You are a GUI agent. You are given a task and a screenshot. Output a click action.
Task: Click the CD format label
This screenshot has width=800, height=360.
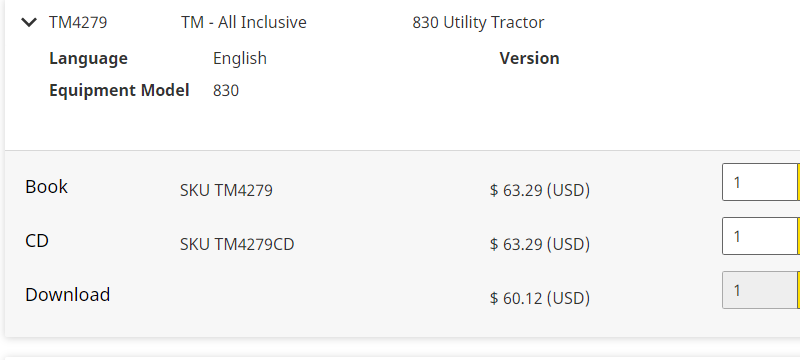pos(37,241)
